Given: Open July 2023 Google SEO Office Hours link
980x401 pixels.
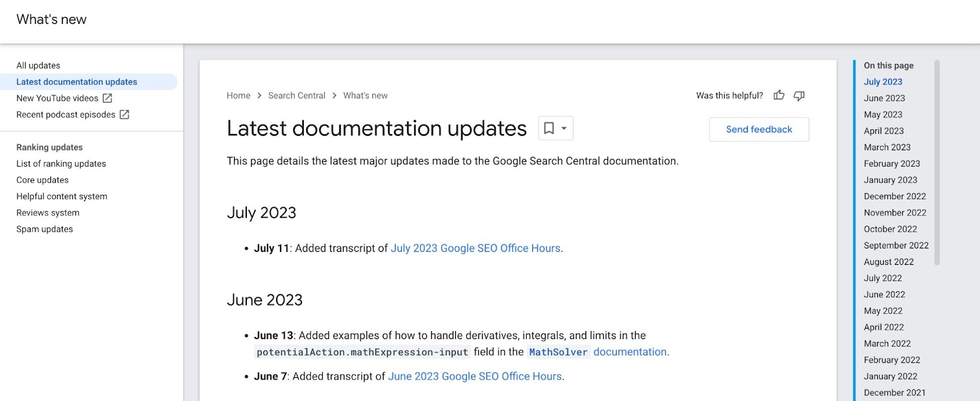Looking at the screenshot, I should (475, 248).
